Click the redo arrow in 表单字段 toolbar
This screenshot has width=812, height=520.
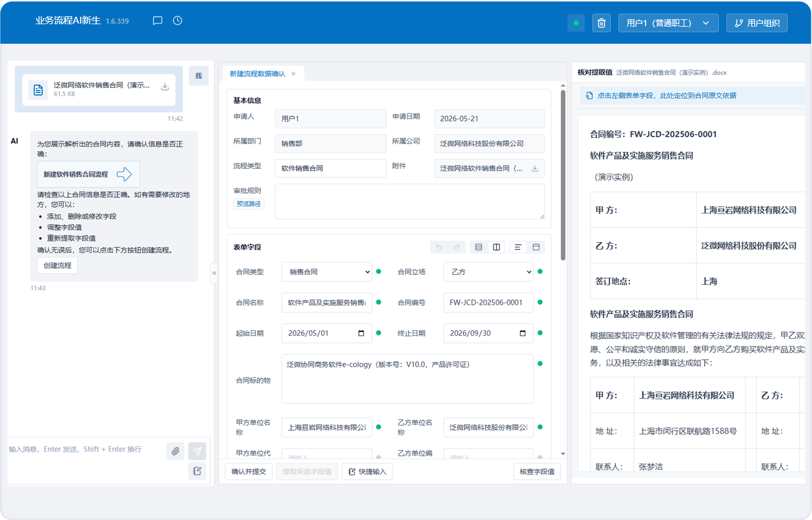pos(456,247)
